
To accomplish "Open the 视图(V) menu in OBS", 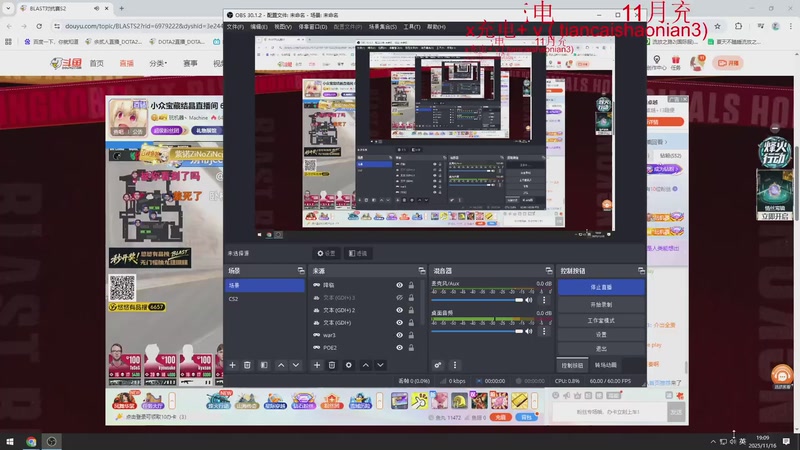I will [283, 27].
